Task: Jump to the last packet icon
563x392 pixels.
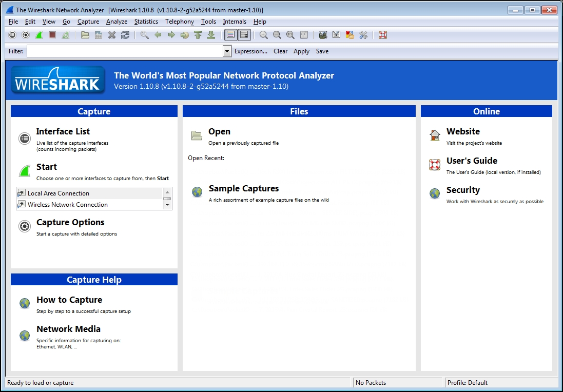Action: click(211, 35)
